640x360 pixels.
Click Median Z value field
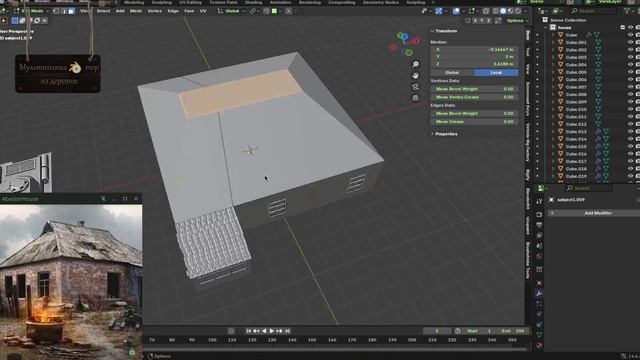(x=475, y=64)
